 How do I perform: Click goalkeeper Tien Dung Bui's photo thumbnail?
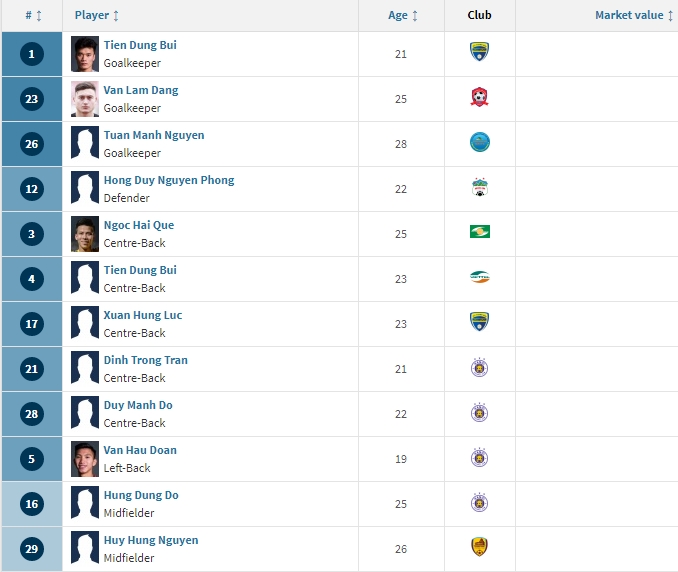click(x=85, y=54)
